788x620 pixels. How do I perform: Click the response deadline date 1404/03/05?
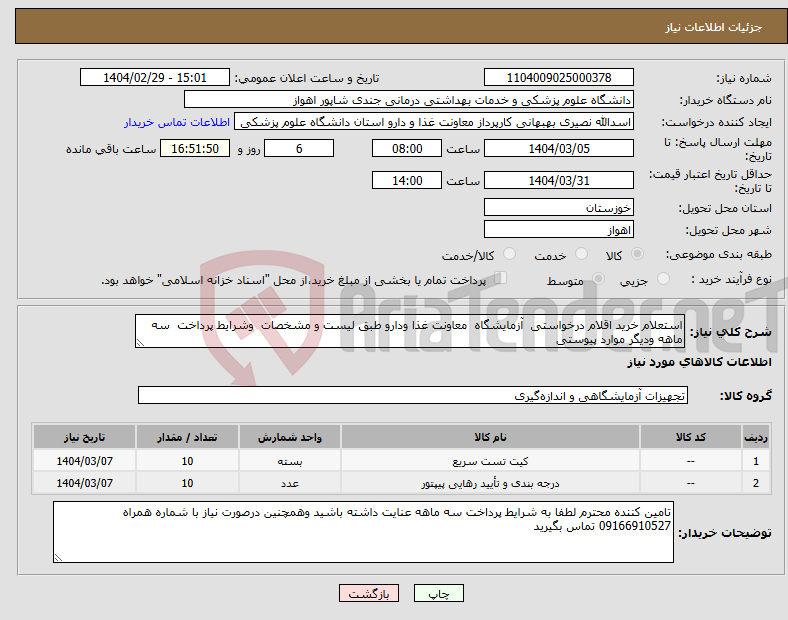tap(558, 149)
